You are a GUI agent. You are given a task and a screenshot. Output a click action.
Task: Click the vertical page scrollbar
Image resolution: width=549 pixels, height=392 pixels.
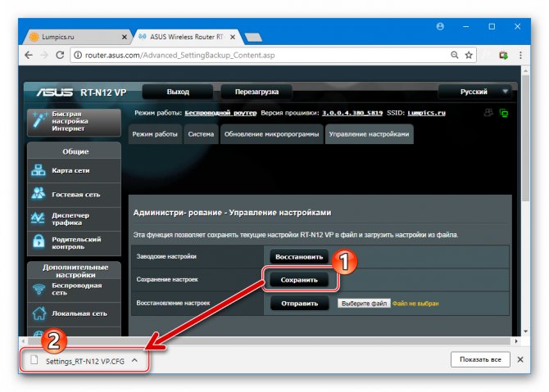click(x=525, y=138)
